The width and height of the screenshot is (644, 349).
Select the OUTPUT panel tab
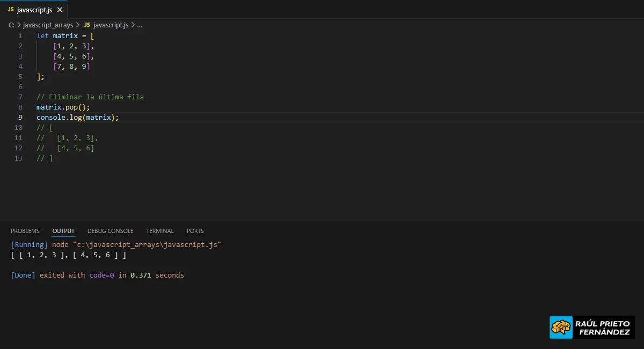63,230
